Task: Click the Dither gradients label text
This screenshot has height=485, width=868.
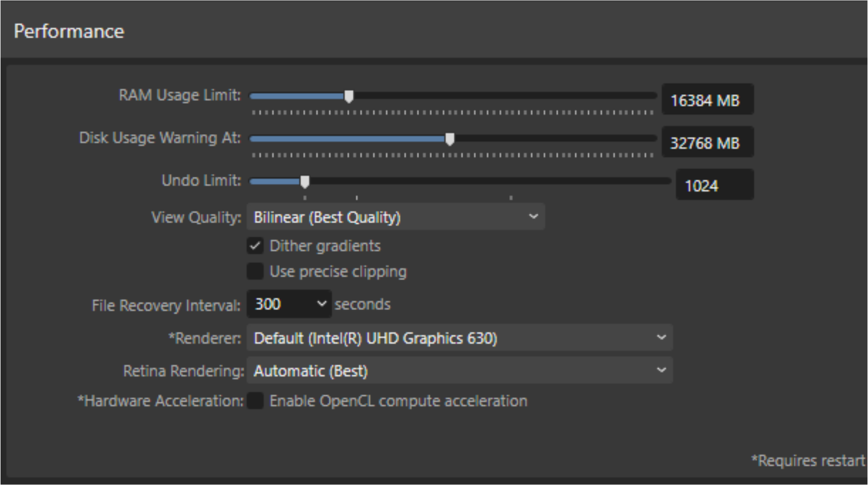Action: point(325,246)
